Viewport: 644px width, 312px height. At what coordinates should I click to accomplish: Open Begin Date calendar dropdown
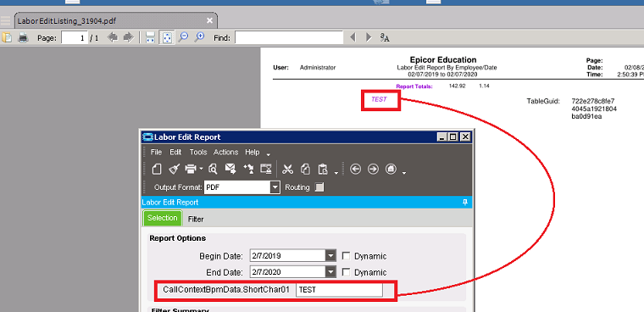pyautogui.click(x=331, y=256)
